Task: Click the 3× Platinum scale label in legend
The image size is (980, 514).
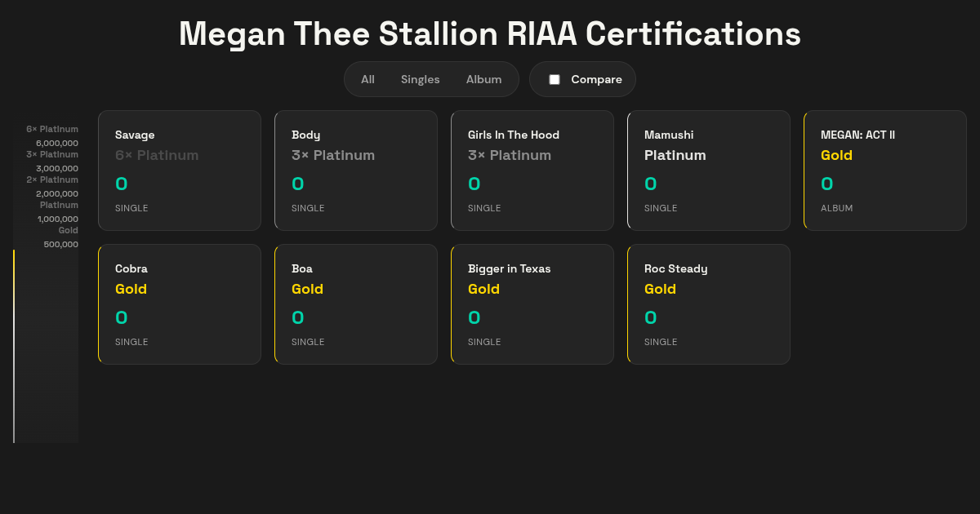Action: (x=52, y=154)
